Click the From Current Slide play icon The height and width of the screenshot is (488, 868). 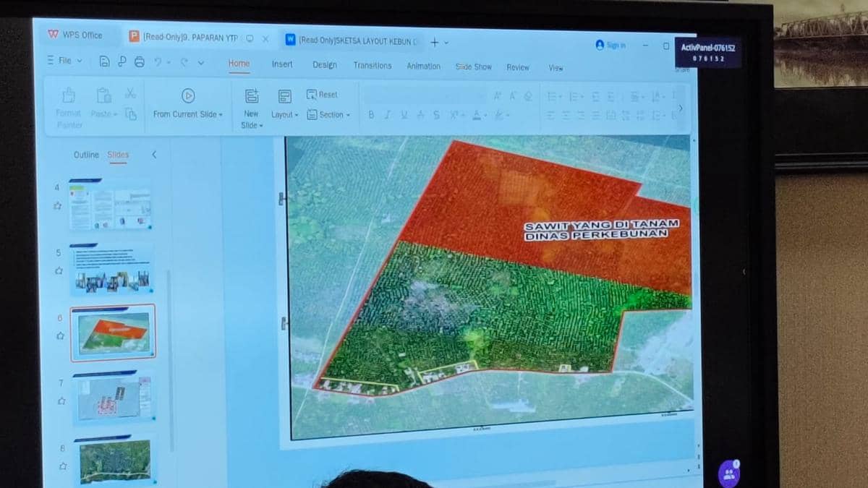click(x=188, y=95)
